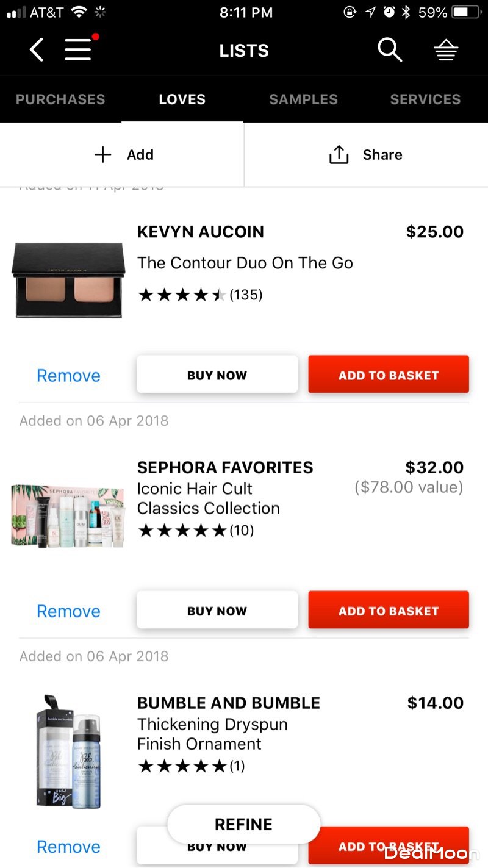Screen dimensions: 488x868
Task: Tap the back arrow icon
Action: 37,50
